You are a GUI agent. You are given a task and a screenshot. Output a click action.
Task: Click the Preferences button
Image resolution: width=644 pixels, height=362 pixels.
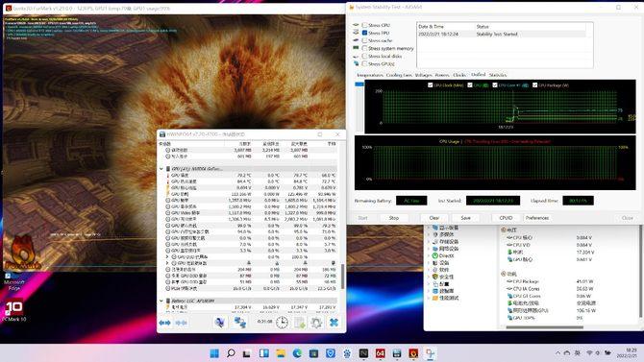tap(536, 218)
